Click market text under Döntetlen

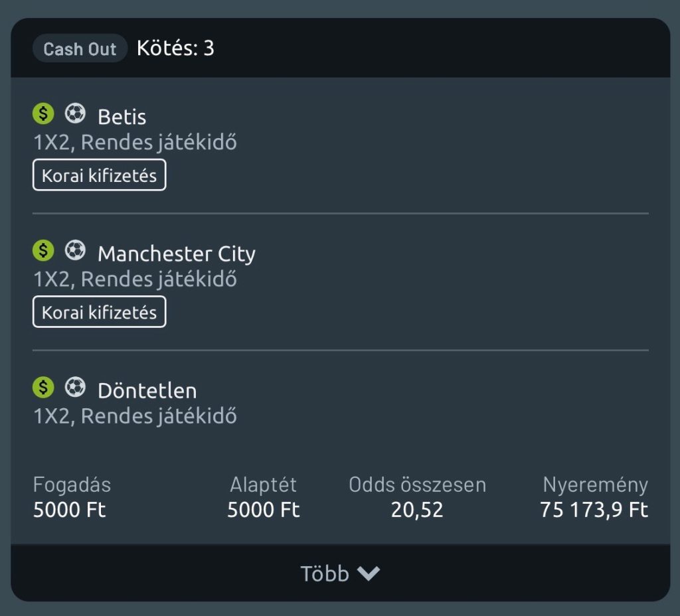click(135, 416)
